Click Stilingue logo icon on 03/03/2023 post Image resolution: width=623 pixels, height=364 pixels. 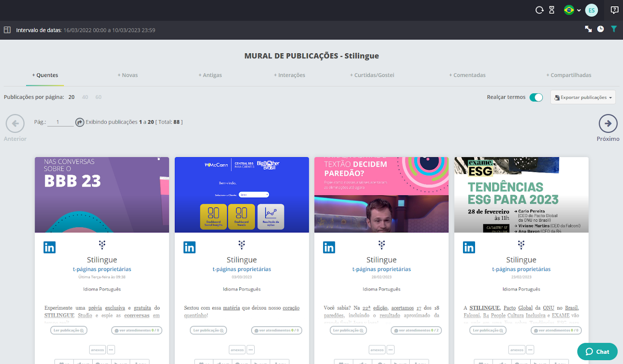point(242,245)
